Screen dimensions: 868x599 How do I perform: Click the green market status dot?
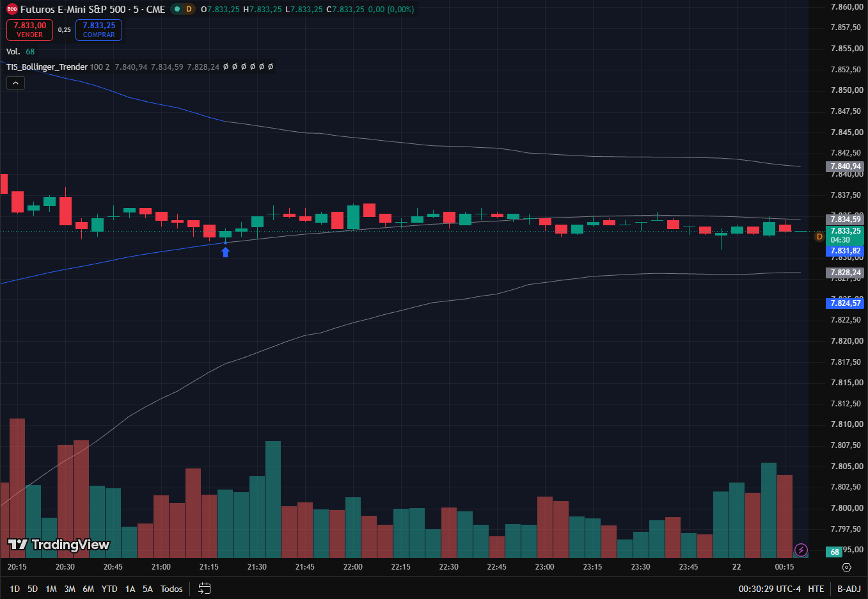177,9
